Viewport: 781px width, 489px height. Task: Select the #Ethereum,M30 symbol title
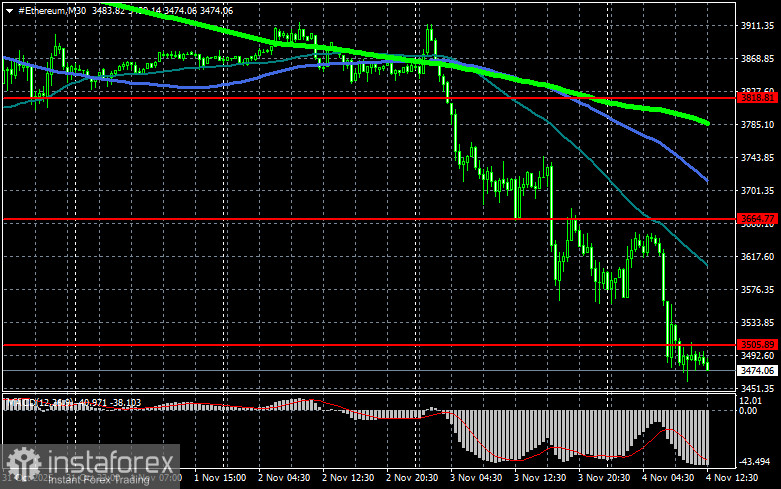(52, 10)
